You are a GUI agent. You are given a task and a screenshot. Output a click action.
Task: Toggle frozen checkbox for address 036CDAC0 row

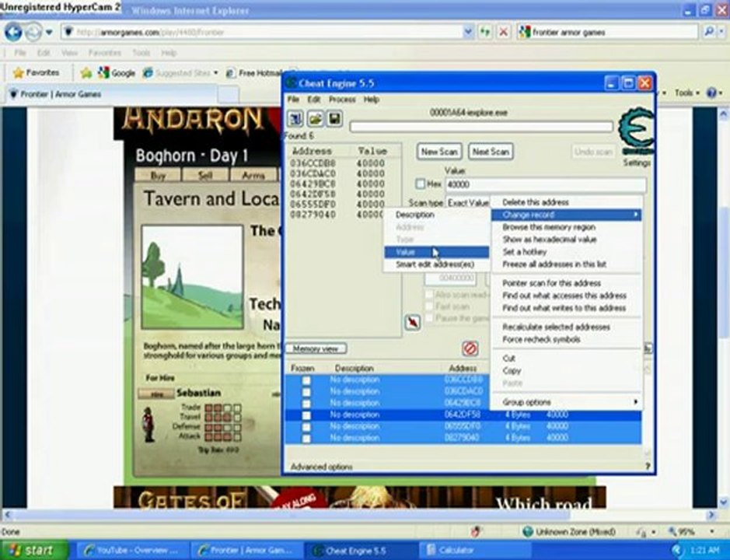306,392
